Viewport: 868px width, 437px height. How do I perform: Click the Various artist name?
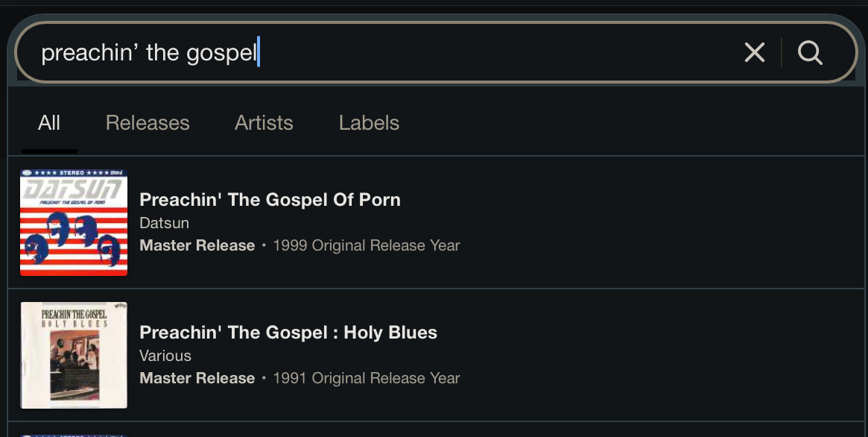tap(165, 356)
